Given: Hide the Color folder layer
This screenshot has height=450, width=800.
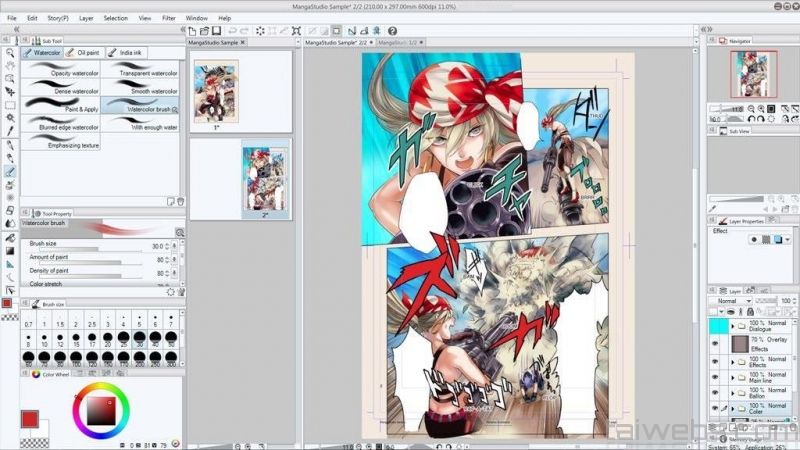Looking at the screenshot, I should coord(715,408).
